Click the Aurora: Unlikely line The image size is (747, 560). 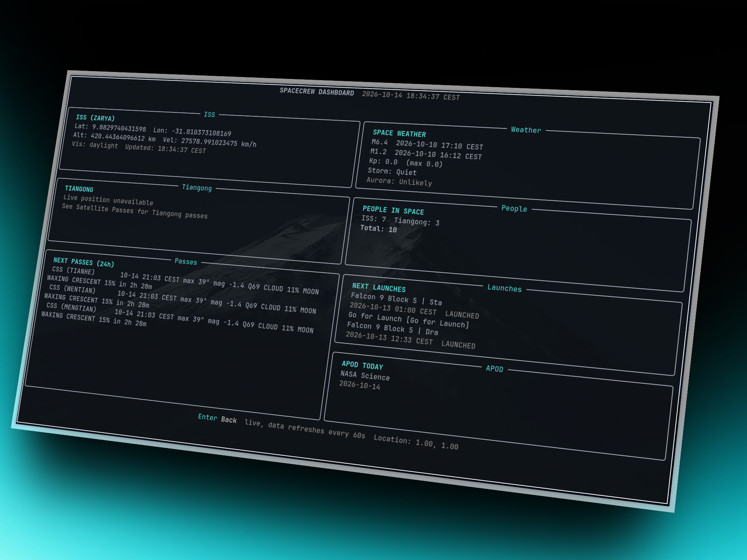[399, 182]
